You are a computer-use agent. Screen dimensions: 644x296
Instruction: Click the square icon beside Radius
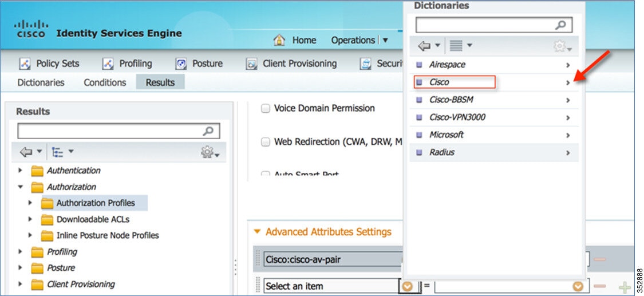point(419,152)
